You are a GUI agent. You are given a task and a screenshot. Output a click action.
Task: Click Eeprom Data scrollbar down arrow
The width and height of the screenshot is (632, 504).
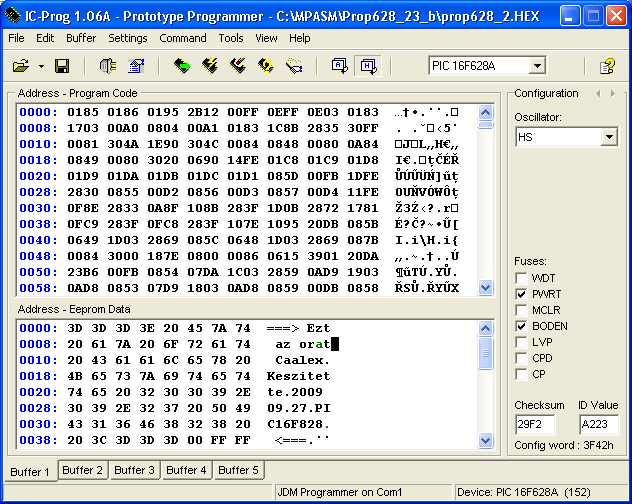pos(486,440)
